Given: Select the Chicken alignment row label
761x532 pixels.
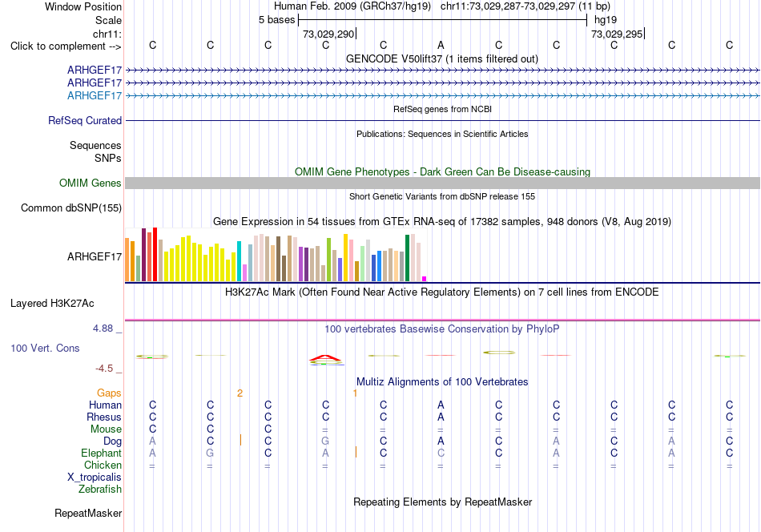Looking at the screenshot, I should click(x=103, y=465).
